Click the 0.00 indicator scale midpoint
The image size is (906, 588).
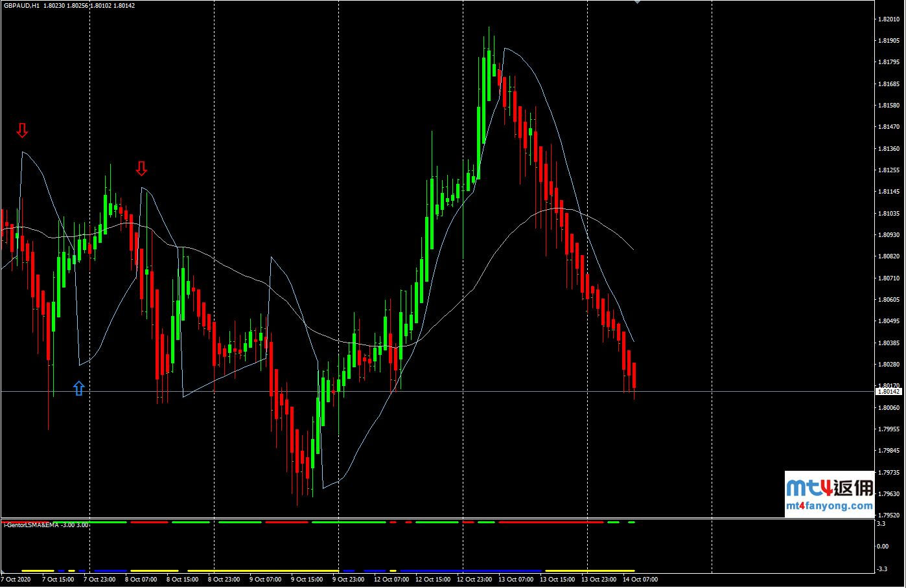tap(882, 546)
